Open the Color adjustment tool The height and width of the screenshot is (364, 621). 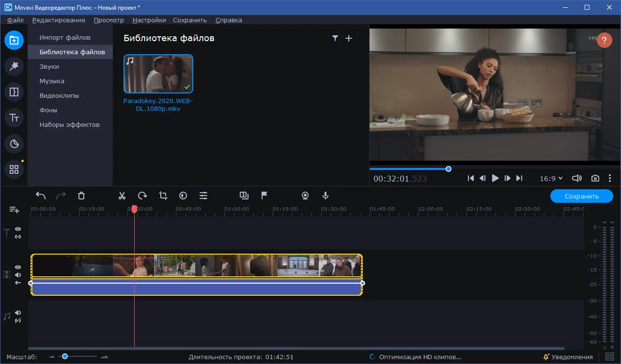[183, 196]
